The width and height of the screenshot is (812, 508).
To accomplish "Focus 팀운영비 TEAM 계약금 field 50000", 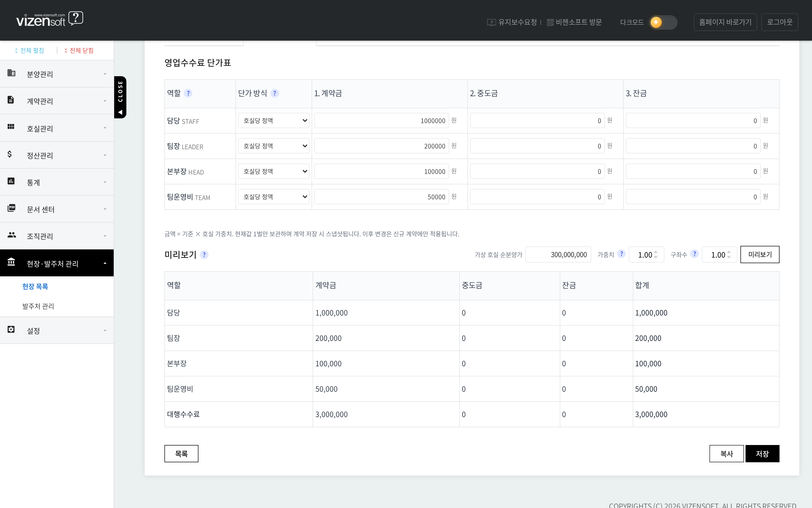I will [381, 197].
